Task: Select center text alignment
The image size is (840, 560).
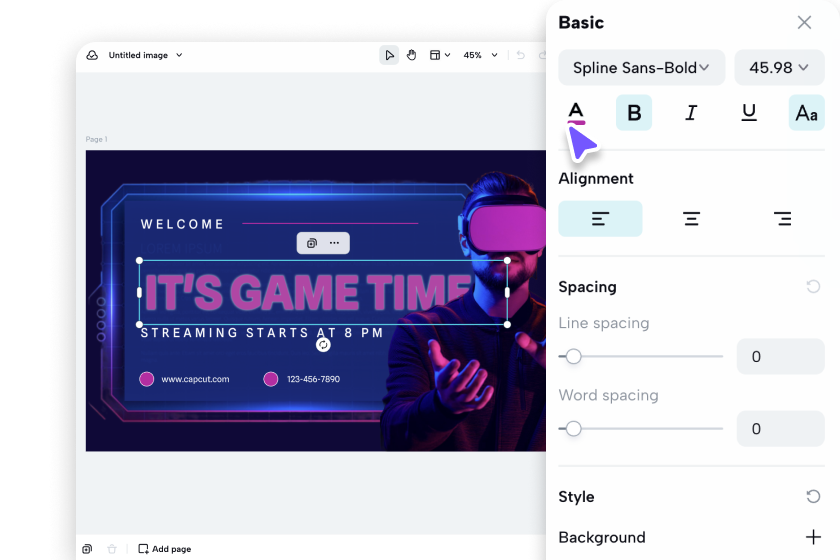Action: 691,219
